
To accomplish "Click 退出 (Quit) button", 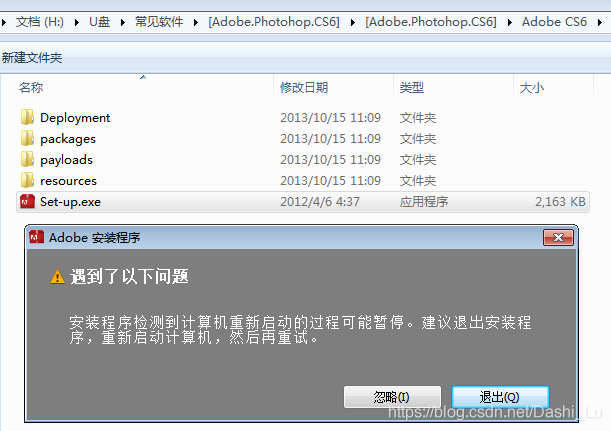I will pyautogui.click(x=500, y=397).
